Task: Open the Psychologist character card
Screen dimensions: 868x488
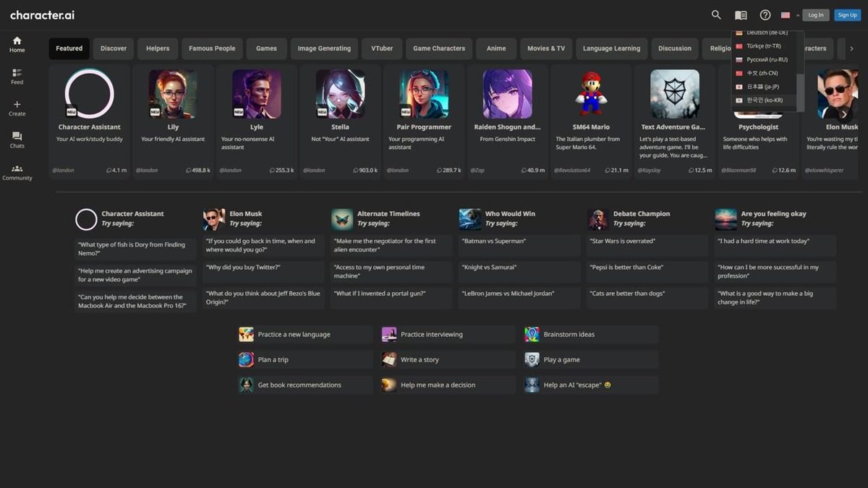Action: (759, 121)
